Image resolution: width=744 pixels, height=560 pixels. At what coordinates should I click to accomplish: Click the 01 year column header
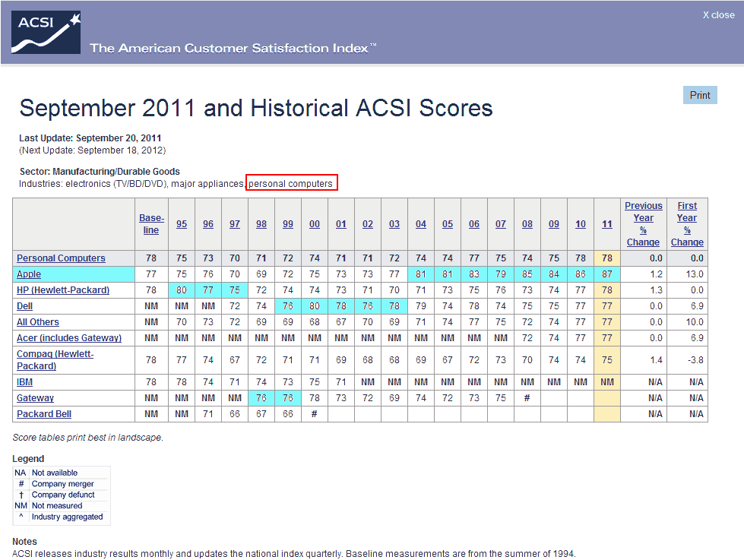tap(340, 224)
